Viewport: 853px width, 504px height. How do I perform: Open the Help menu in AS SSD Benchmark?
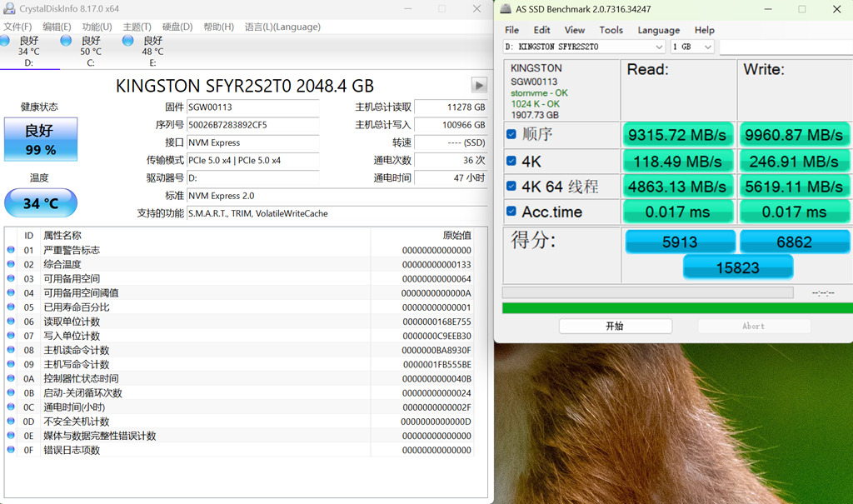point(705,30)
